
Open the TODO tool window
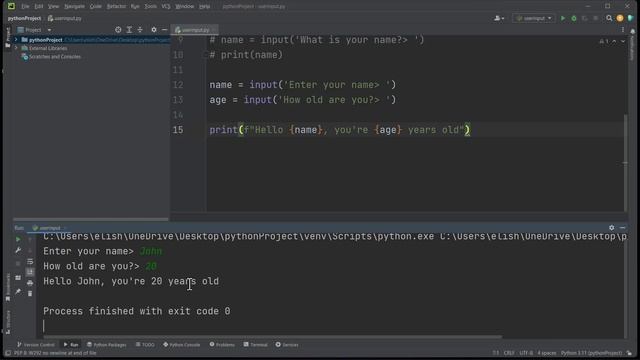coord(145,345)
